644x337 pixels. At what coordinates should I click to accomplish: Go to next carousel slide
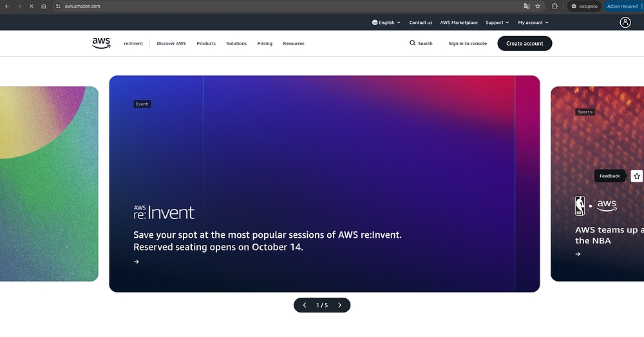click(x=339, y=305)
